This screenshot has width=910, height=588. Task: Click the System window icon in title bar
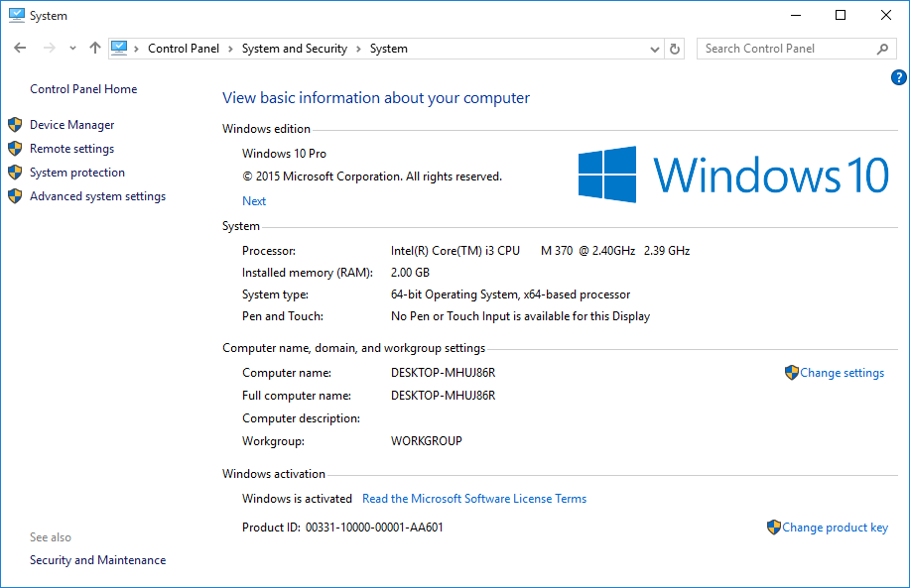pos(16,16)
